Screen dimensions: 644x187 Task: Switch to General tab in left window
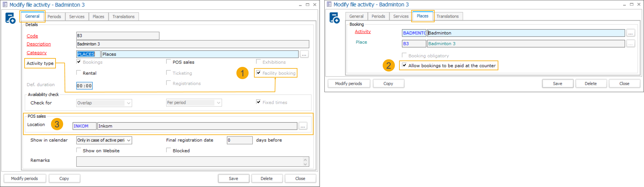click(32, 16)
